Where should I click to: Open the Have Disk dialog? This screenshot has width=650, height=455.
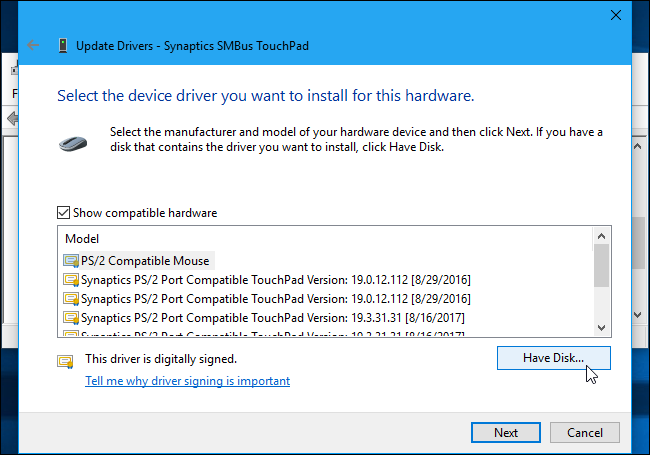coord(553,357)
